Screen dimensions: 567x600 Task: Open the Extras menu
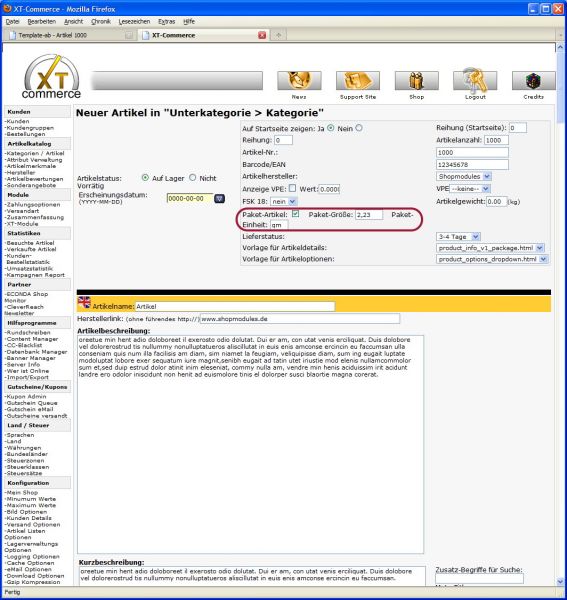[166, 21]
